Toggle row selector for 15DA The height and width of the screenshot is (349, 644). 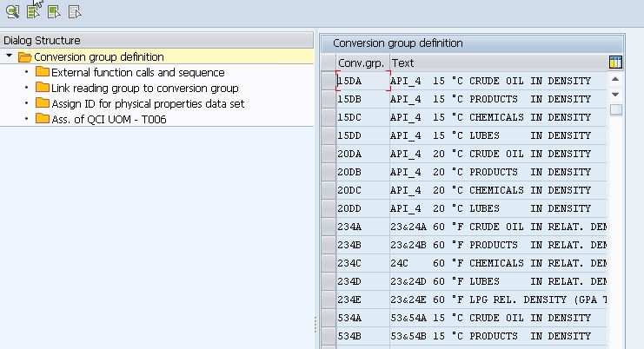(x=329, y=81)
